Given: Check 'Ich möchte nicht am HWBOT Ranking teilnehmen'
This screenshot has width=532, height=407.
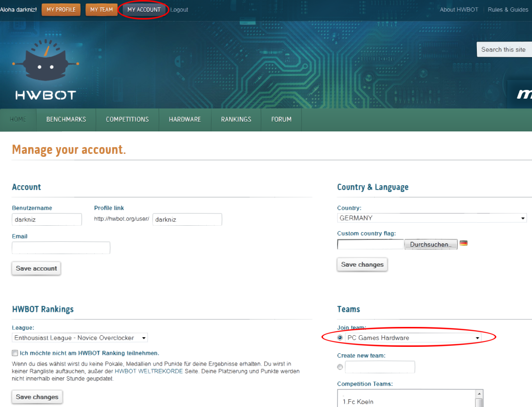Looking at the screenshot, I should pyautogui.click(x=15, y=353).
